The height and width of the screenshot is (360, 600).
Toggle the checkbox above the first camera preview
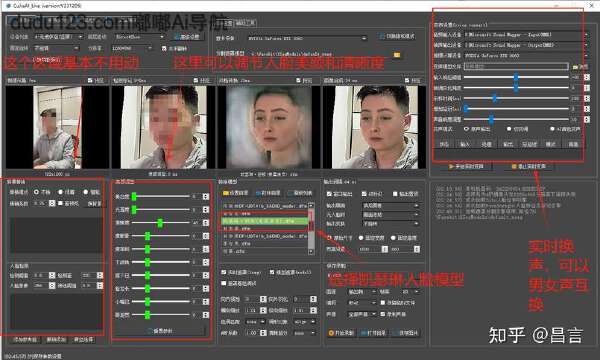coord(90,80)
